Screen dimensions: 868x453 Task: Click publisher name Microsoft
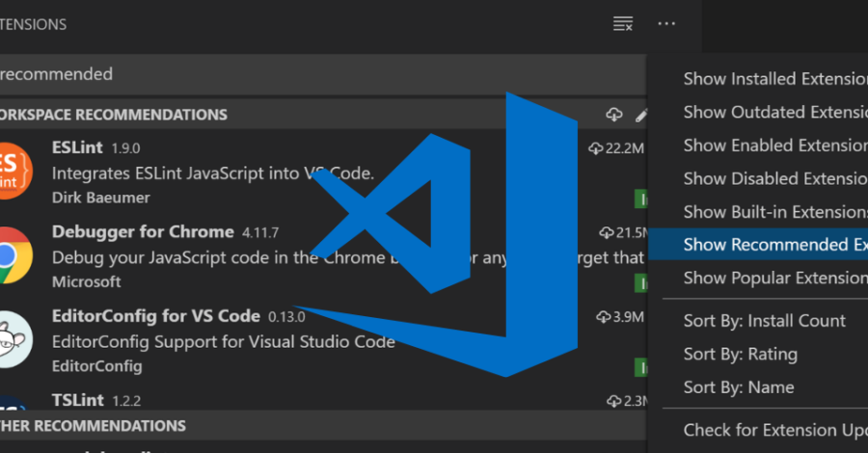point(87,282)
